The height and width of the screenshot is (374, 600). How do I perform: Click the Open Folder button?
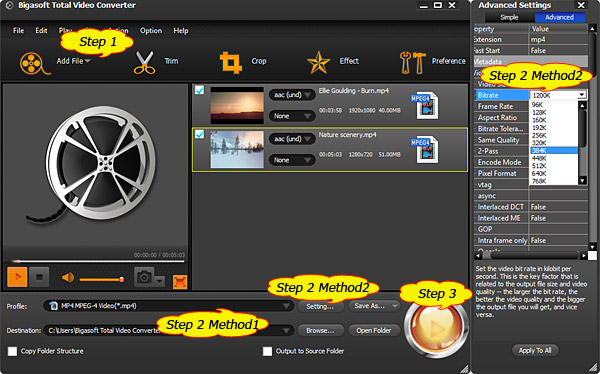coord(374,330)
